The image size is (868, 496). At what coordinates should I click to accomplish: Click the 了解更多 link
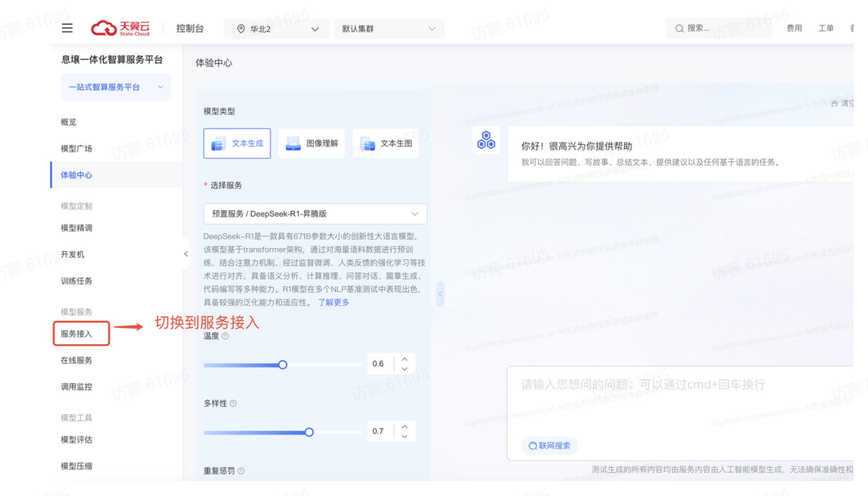pos(334,302)
